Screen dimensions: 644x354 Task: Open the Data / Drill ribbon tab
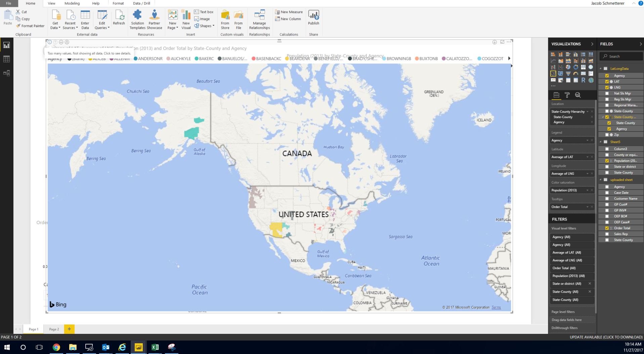coord(141,3)
